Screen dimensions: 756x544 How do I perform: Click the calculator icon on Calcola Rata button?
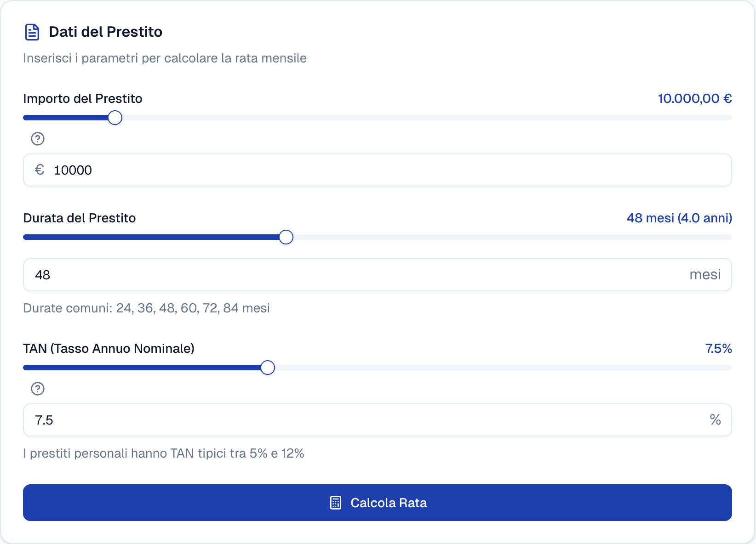(336, 503)
